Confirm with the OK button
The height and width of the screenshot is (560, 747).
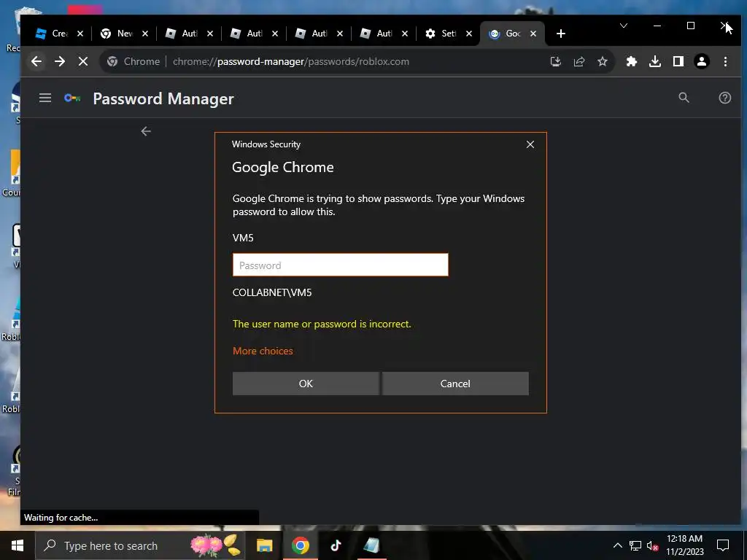[x=306, y=384]
